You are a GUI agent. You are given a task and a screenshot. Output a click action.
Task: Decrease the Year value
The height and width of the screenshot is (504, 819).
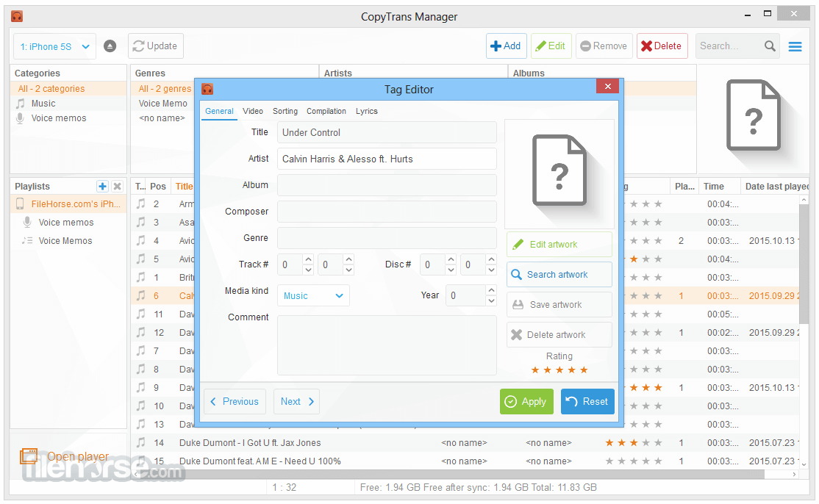tap(491, 301)
